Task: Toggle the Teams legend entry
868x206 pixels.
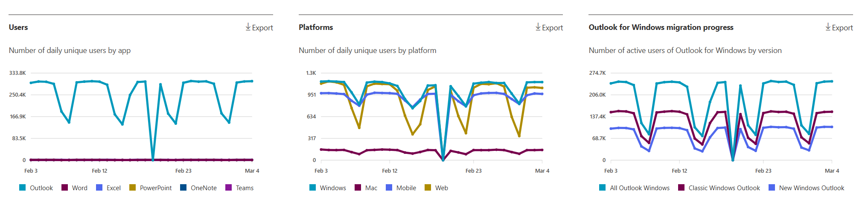Action: [x=239, y=188]
